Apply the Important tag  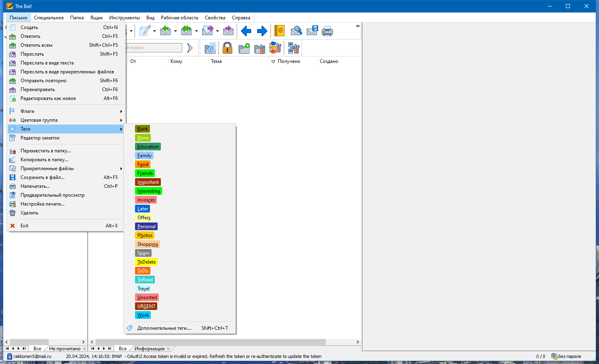point(148,182)
